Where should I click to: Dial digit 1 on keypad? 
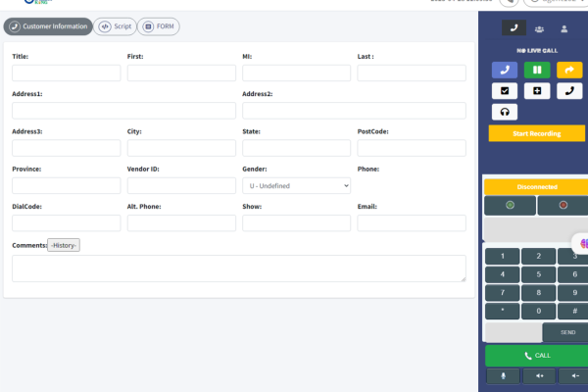[503, 256]
